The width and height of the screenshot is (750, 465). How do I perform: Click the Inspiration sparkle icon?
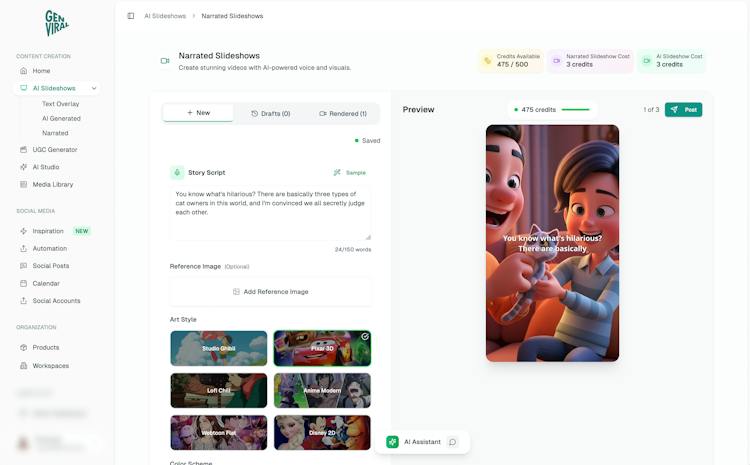pos(23,231)
